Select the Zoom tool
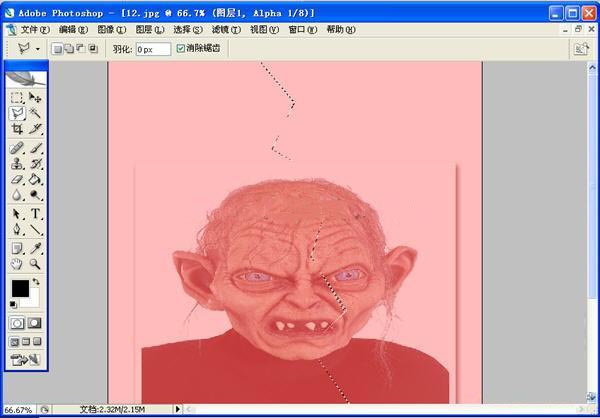600x418 pixels. (35, 264)
